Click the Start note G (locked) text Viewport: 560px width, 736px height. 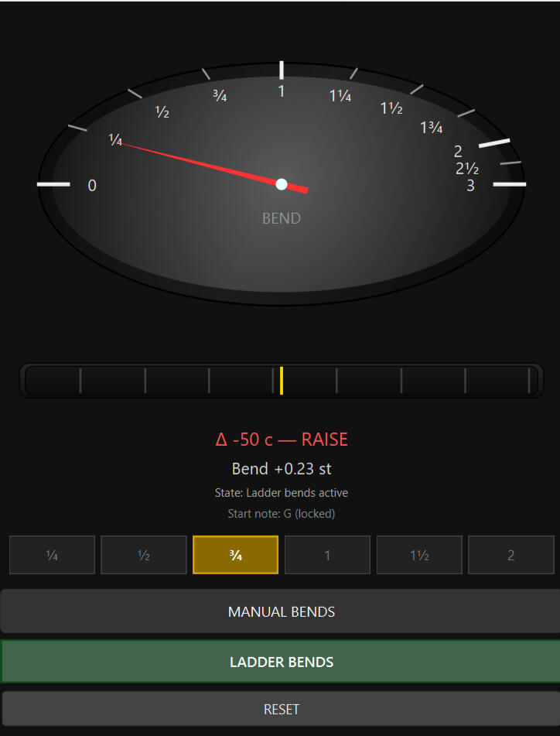282,513
